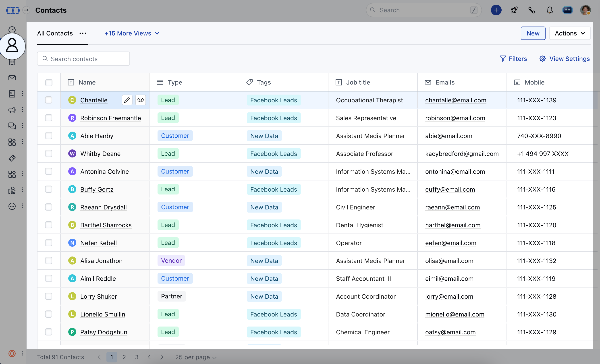
Task: Click the AI bot icon in the top bar
Action: click(568, 10)
